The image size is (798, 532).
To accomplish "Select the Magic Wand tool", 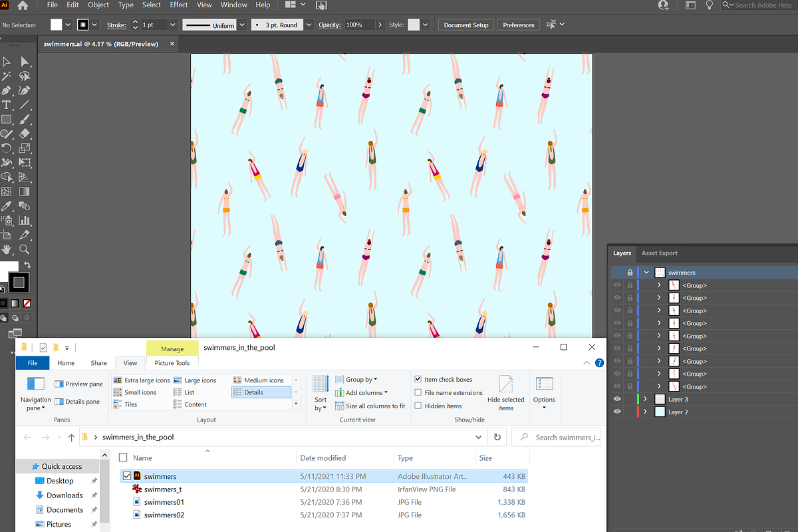I will pyautogui.click(x=7, y=76).
